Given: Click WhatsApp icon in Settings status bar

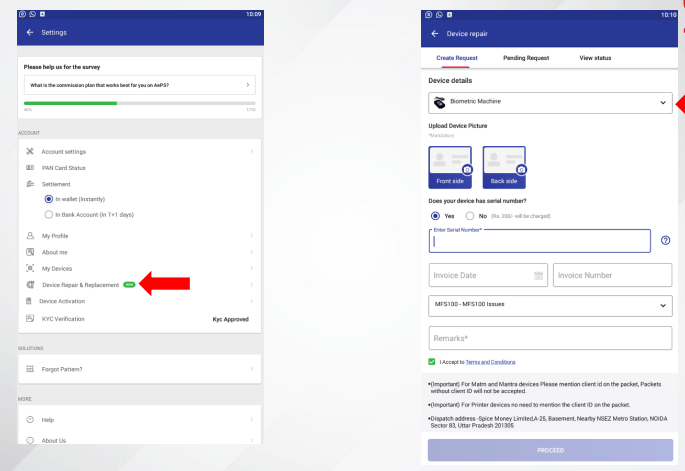Looking at the screenshot, I should [32, 14].
